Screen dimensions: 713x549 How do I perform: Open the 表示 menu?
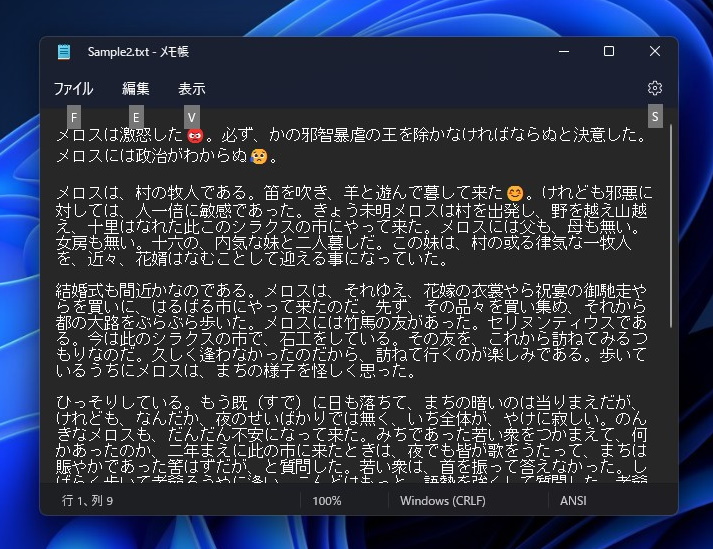click(x=191, y=89)
